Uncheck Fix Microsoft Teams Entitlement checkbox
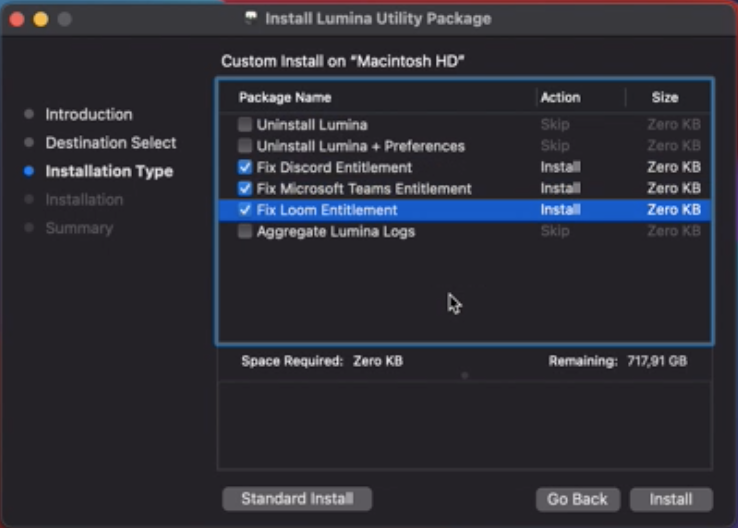The height and width of the screenshot is (528, 738). [x=245, y=189]
